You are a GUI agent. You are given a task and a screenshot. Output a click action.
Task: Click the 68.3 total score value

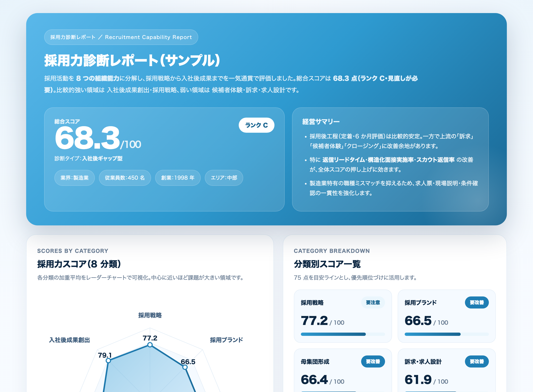(x=87, y=138)
